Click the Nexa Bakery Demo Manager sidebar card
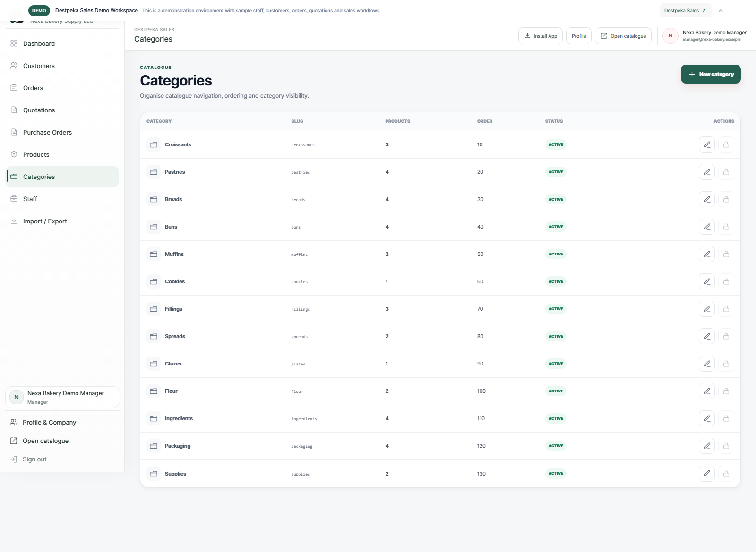Viewport: 756px width, 552px height. tap(62, 397)
